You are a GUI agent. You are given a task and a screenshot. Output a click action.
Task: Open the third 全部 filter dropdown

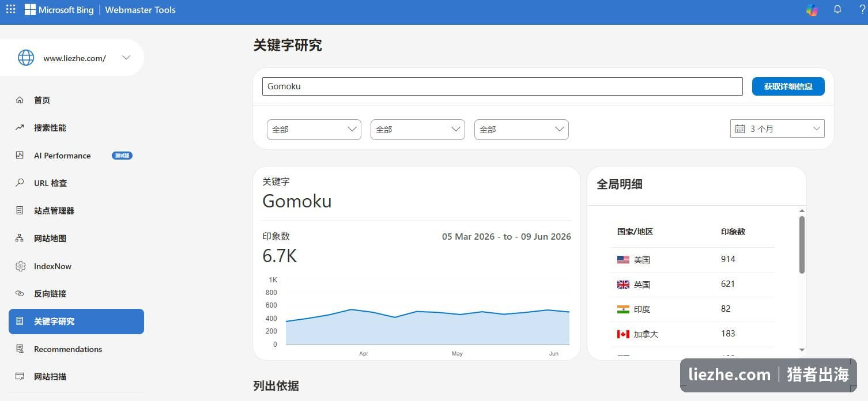pyautogui.click(x=522, y=130)
